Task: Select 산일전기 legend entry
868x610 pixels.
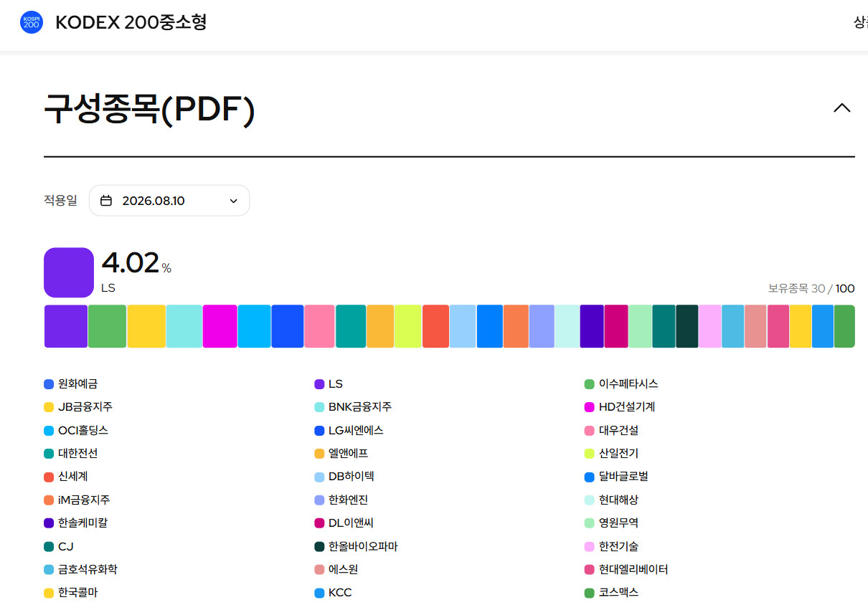Action: pyautogui.click(x=612, y=454)
